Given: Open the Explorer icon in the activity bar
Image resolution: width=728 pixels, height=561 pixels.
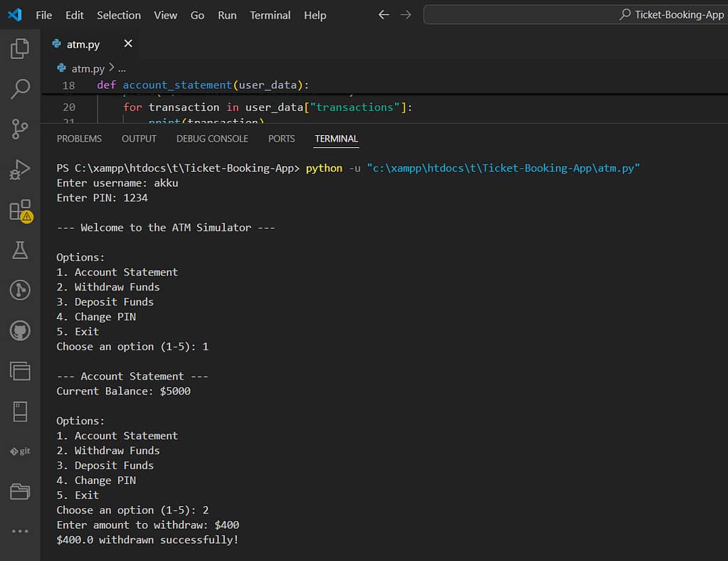Looking at the screenshot, I should [x=19, y=48].
